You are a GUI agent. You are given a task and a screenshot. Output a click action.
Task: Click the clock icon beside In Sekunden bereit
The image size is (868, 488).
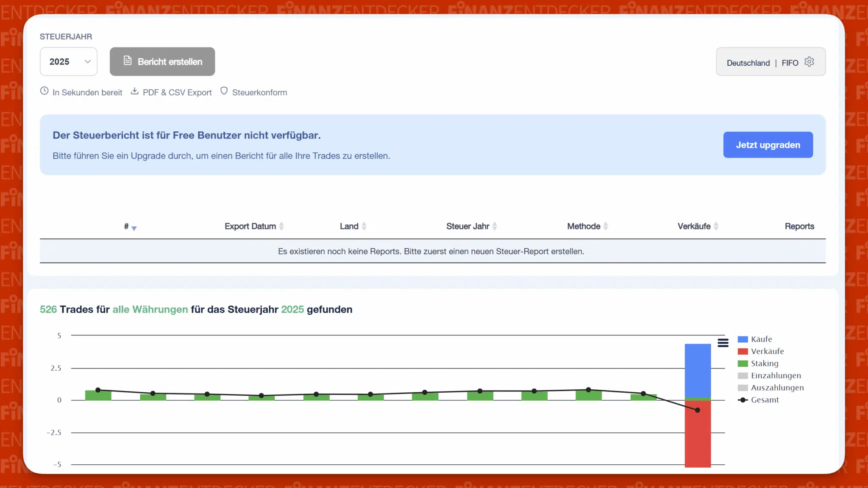(x=44, y=91)
